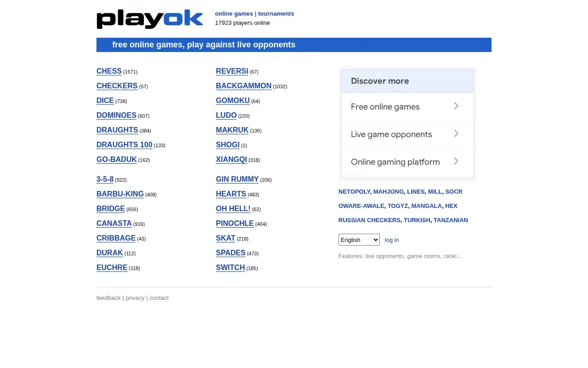Open the Free online games arrow
The height and width of the screenshot is (368, 588).
[456, 106]
